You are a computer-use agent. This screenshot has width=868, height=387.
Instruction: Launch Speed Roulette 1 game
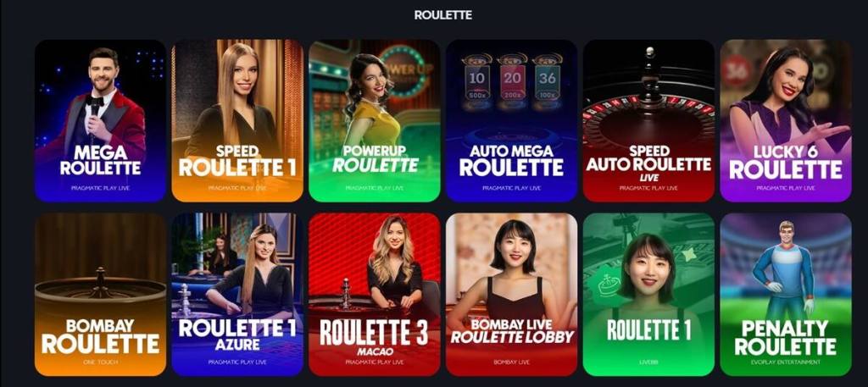point(237,120)
